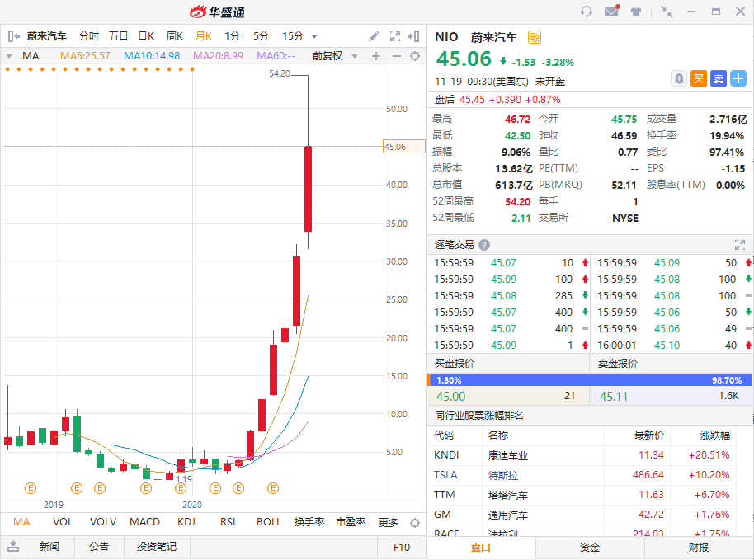Select the P/E ratio (市盈率) tab
This screenshot has height=560, width=754.
[x=351, y=522]
